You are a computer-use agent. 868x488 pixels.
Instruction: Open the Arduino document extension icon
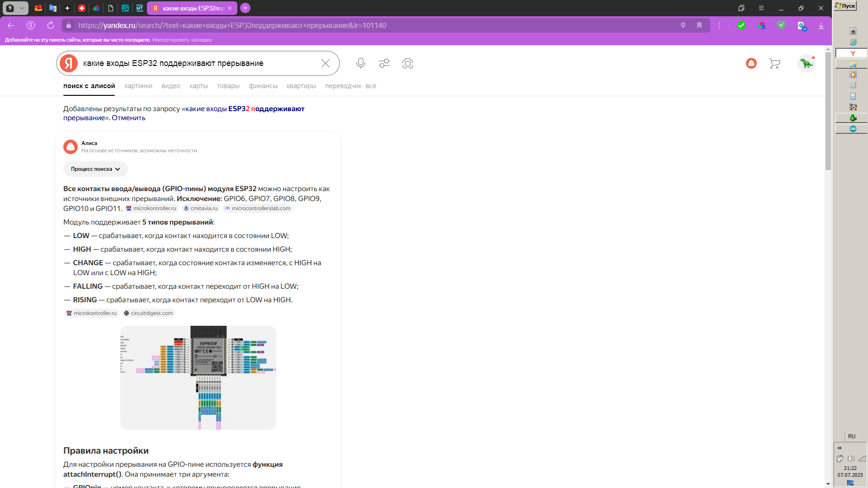(802, 26)
